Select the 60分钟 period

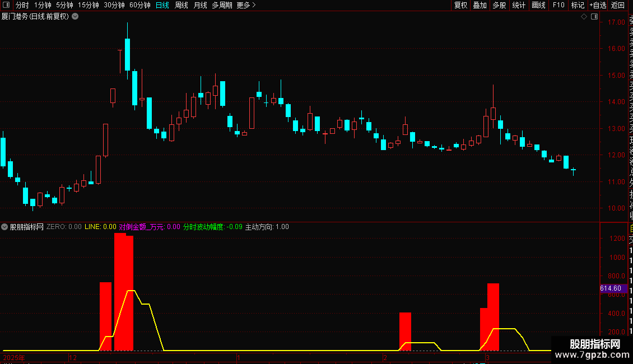point(140,5)
